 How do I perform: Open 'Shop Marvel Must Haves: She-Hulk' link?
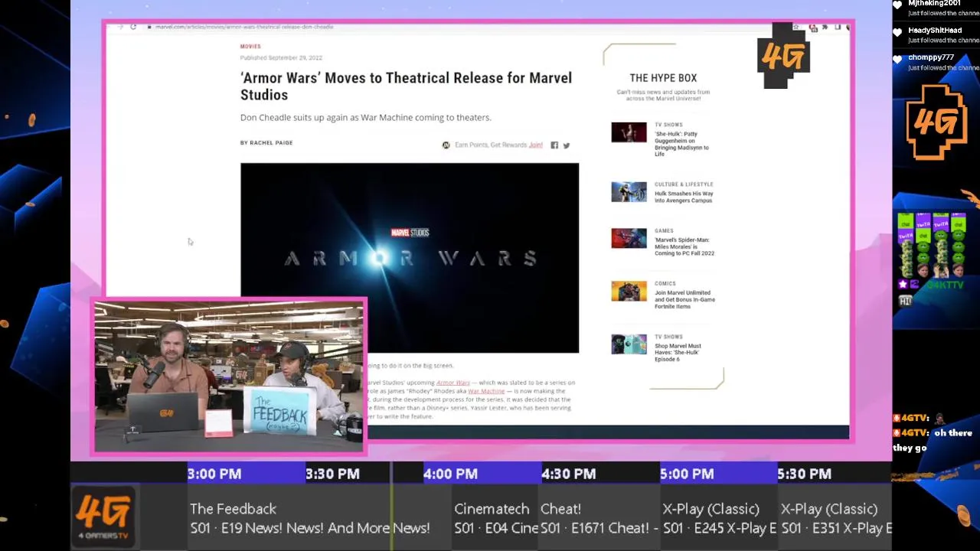pos(678,352)
